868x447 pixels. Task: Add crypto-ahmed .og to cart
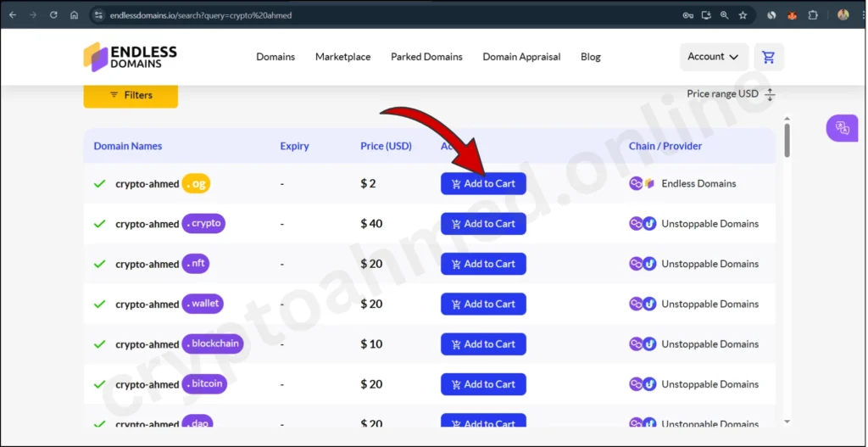[483, 184]
